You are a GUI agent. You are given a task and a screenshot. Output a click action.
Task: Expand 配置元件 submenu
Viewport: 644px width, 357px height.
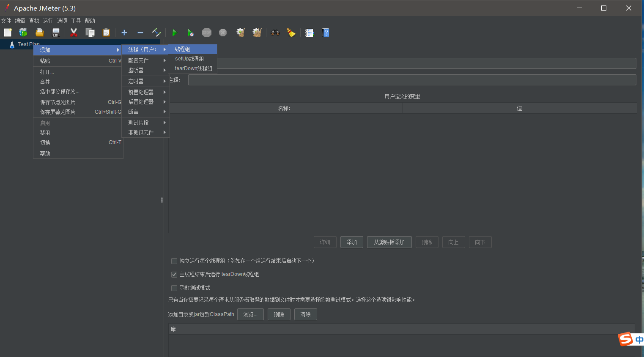[145, 60]
